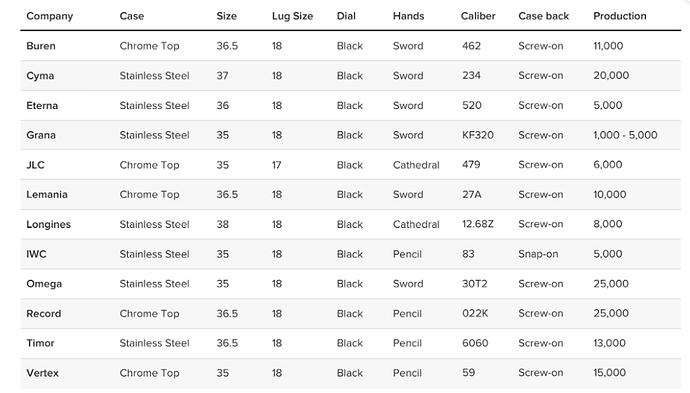Click the Timor caliber 6060 cell
The height and width of the screenshot is (393, 690).
pyautogui.click(x=475, y=343)
